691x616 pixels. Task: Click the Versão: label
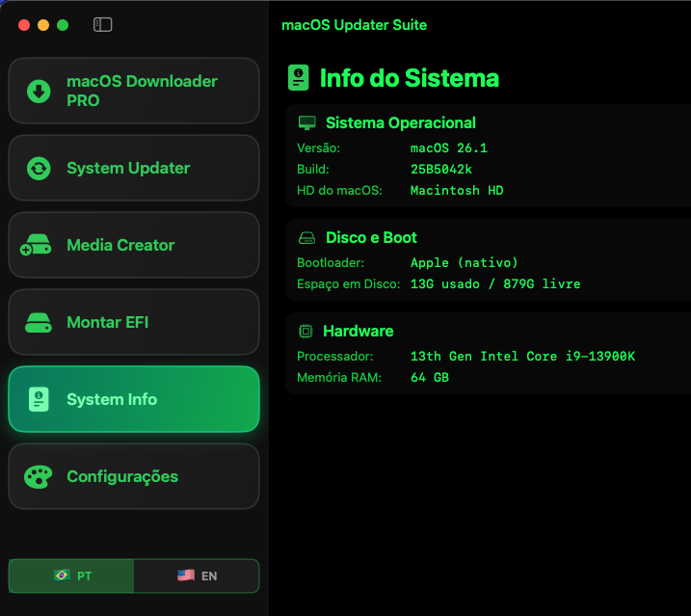[319, 148]
